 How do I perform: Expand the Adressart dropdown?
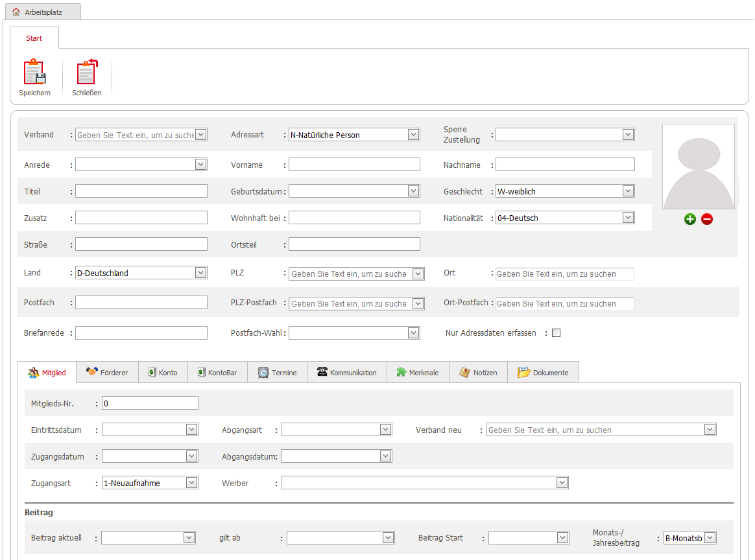(x=413, y=135)
